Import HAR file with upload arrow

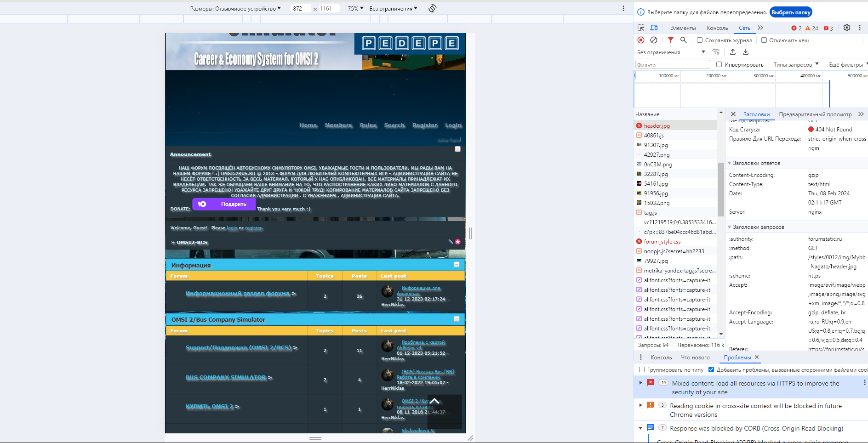pyautogui.click(x=733, y=52)
